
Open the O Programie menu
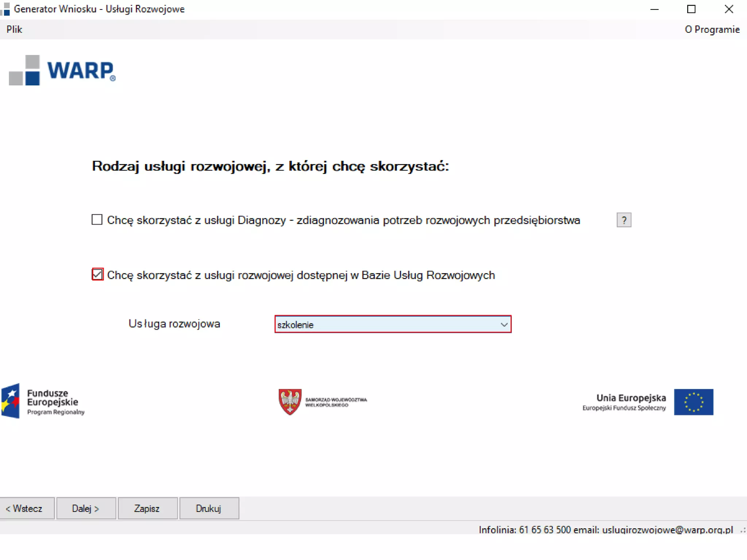click(712, 30)
